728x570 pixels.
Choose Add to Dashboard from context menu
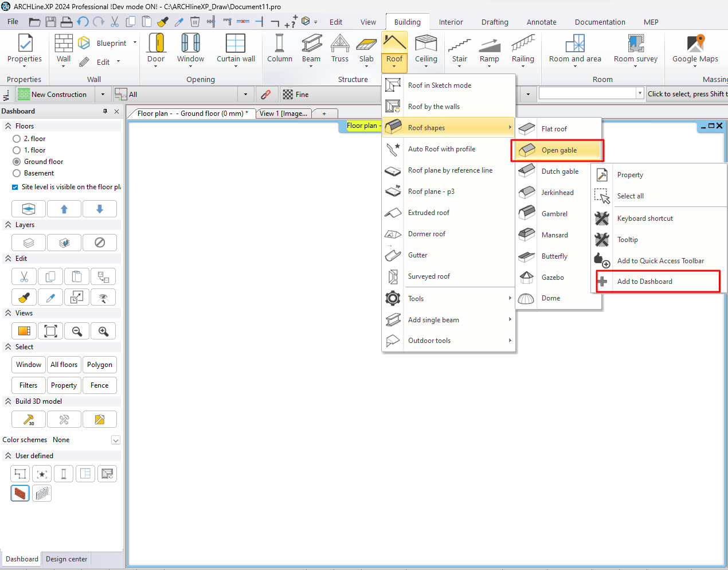pyautogui.click(x=644, y=282)
